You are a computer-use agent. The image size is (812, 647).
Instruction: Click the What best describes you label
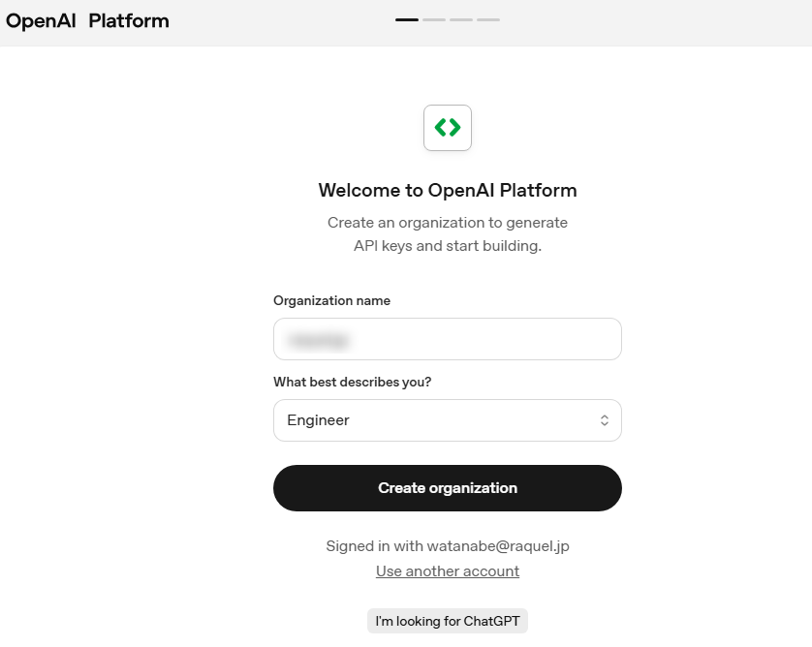coord(352,382)
